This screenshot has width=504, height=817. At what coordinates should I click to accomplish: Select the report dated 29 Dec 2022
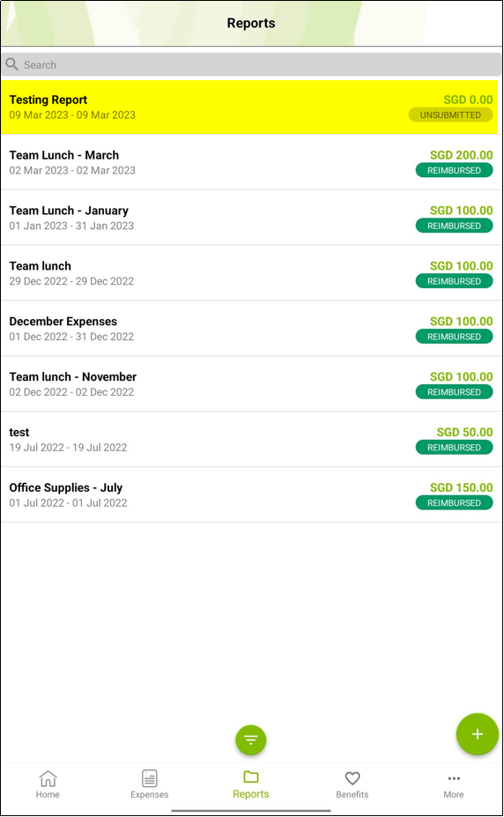point(251,273)
